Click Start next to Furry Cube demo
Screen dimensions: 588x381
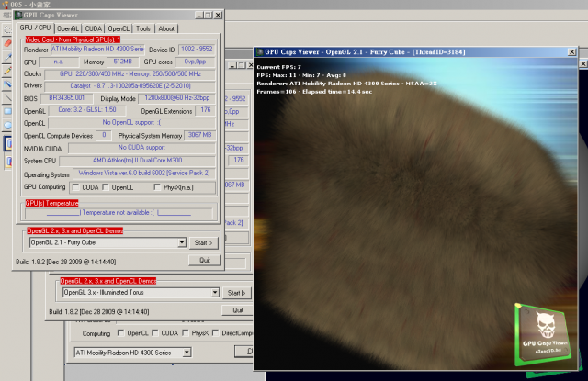pyautogui.click(x=203, y=242)
